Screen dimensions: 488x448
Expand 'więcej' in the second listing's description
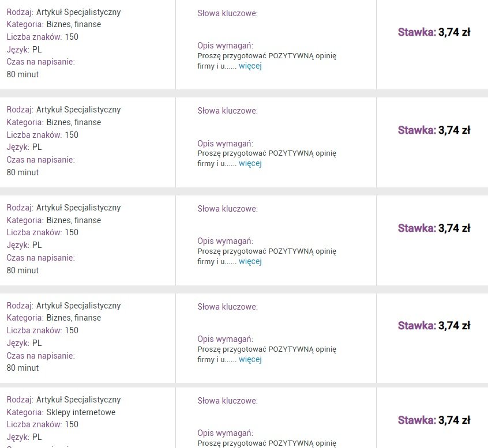pos(250,163)
